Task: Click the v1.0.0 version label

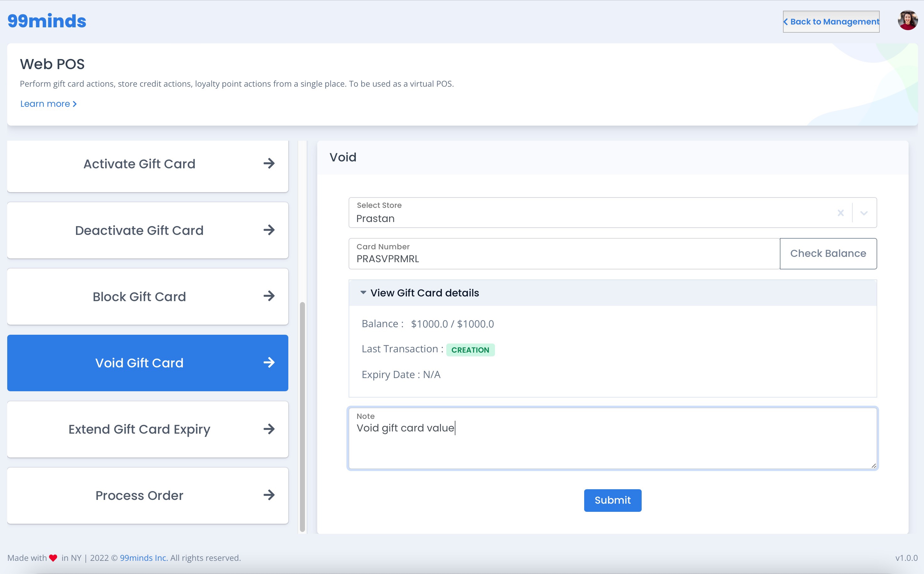Action: (x=906, y=558)
